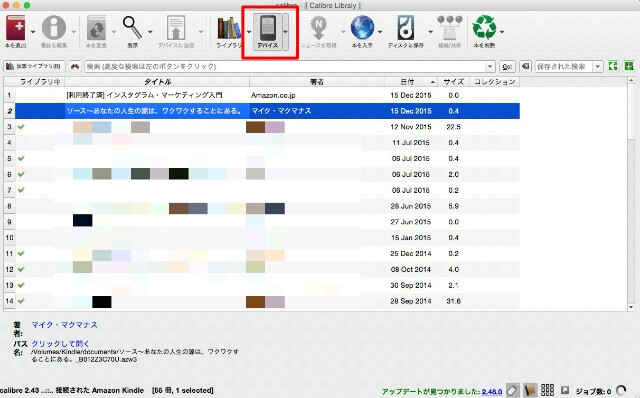The width and height of the screenshot is (640, 398).
Task: Open the View dropdown arrow
Action: [150, 32]
